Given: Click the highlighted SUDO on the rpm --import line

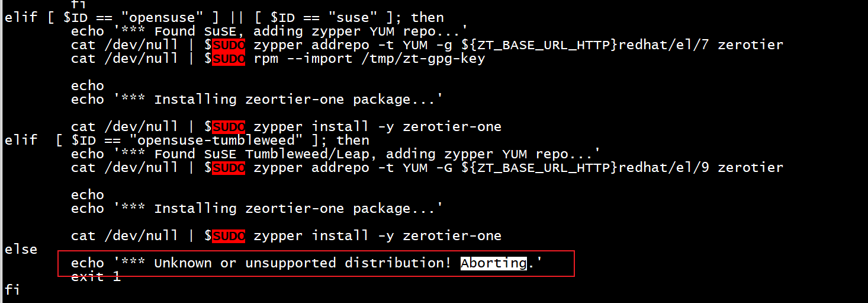Looking at the screenshot, I should pos(229,58).
